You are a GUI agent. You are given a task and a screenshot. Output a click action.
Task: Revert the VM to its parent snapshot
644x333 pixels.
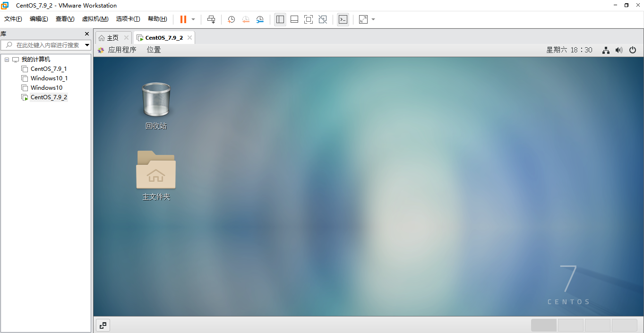(246, 19)
